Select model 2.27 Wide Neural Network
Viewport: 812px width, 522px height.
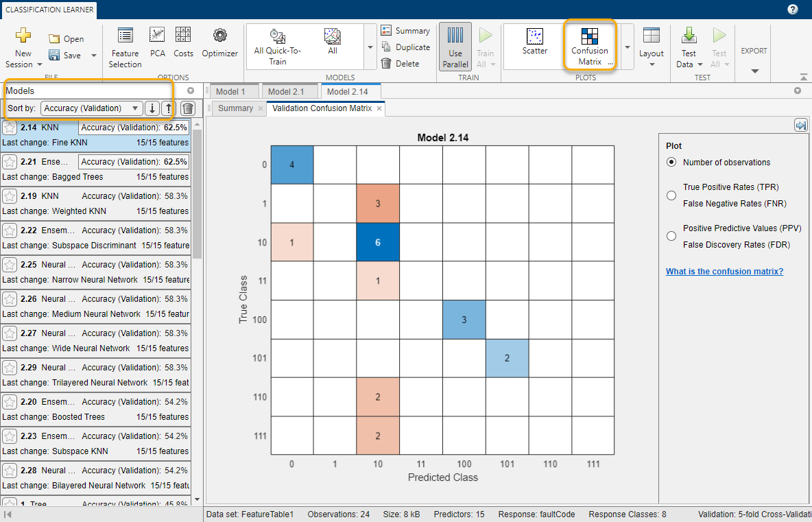[x=95, y=341]
